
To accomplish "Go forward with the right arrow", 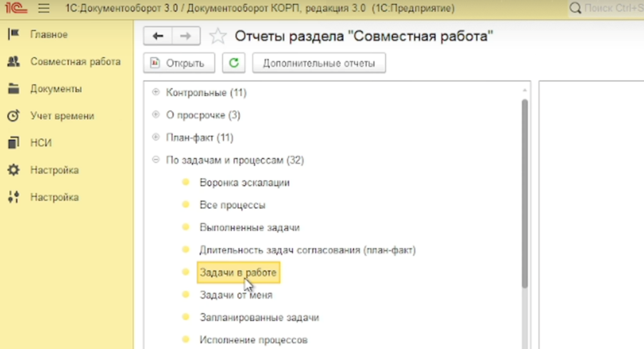I will (x=186, y=36).
